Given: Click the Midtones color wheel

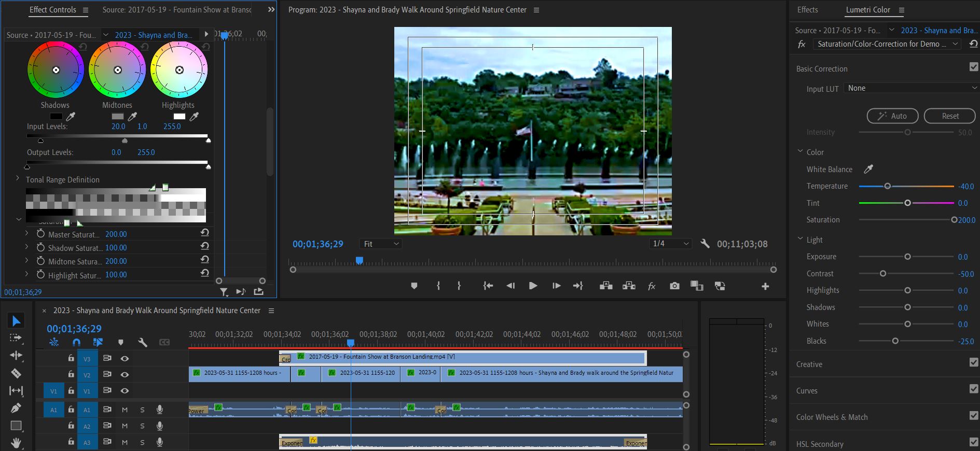Looking at the screenshot, I should [117, 70].
